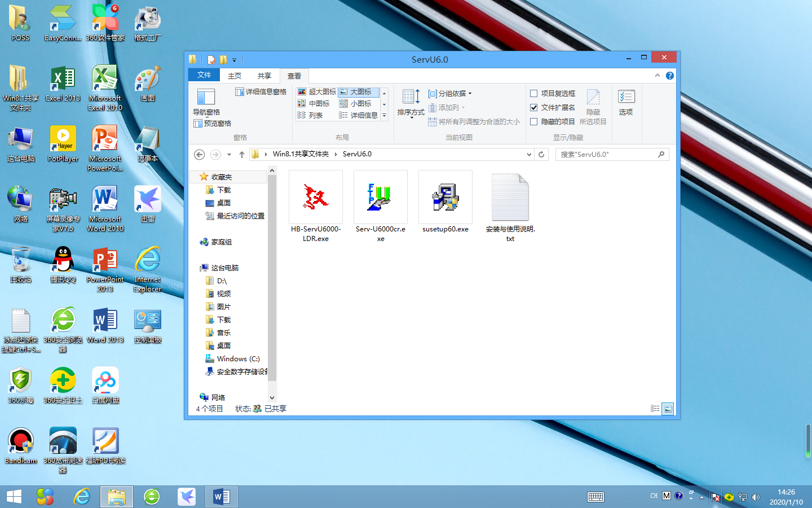Switch to List layout
812x508 pixels.
tap(310, 115)
